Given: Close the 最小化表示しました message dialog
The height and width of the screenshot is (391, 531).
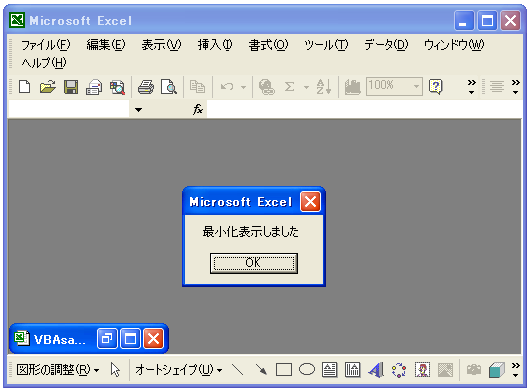Looking at the screenshot, I should pyautogui.click(x=311, y=202).
